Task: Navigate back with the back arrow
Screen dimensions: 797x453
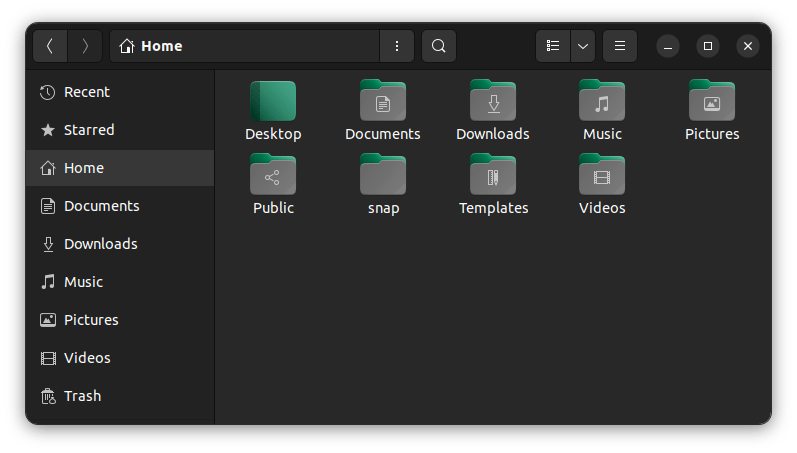Action: click(x=50, y=46)
